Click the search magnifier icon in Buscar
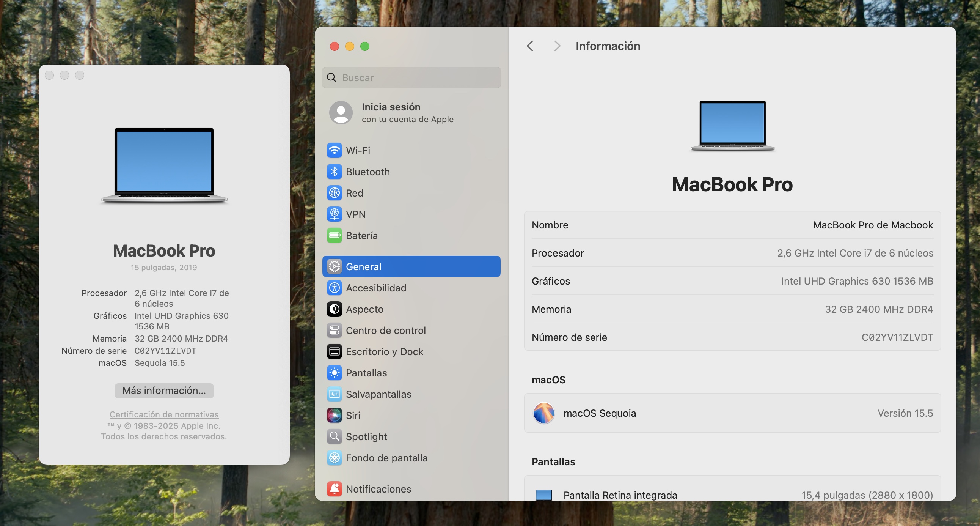Viewport: 980px width, 526px height. point(332,78)
